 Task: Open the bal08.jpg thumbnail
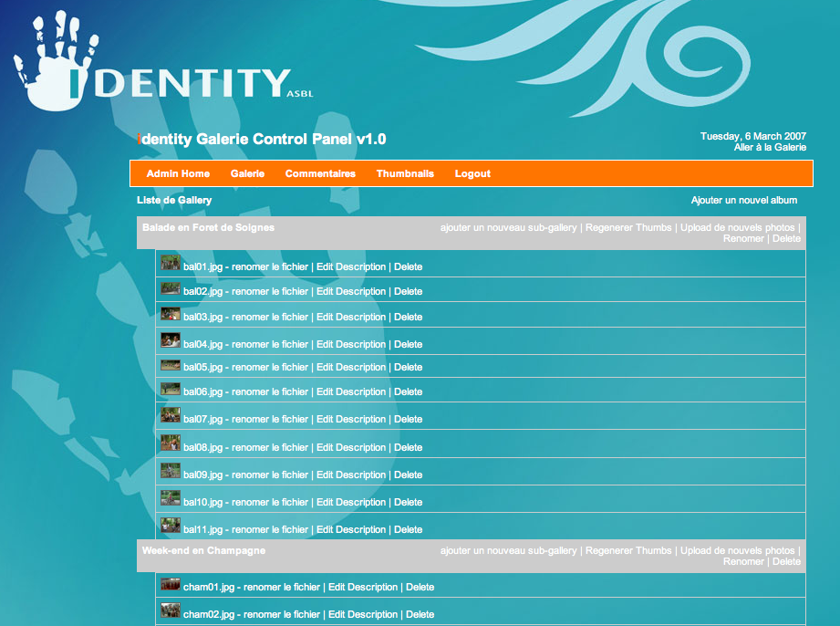(x=171, y=443)
